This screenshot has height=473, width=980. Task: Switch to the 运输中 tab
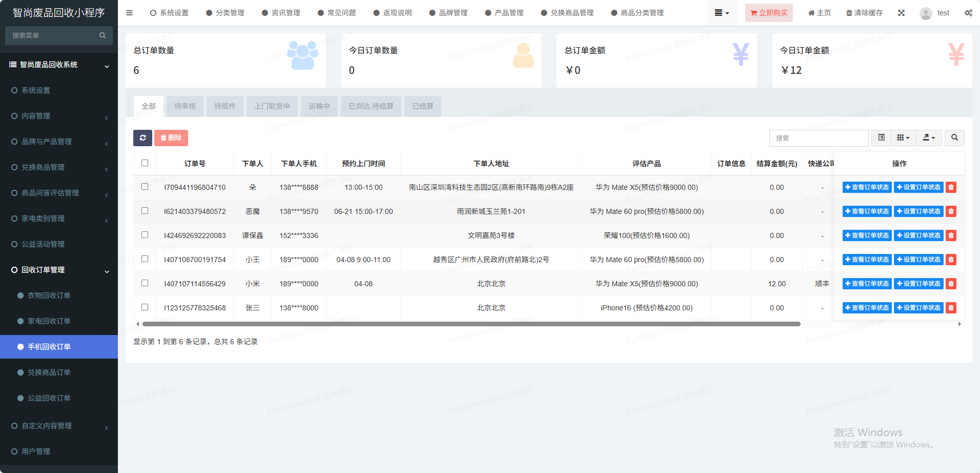[319, 106]
